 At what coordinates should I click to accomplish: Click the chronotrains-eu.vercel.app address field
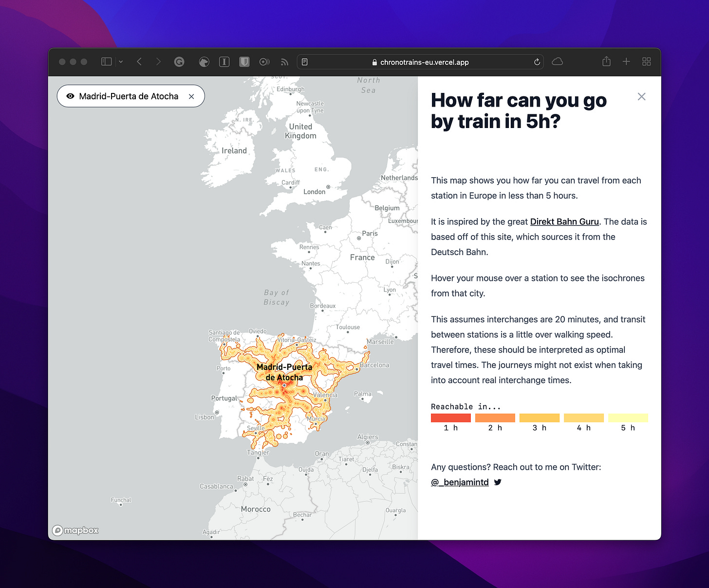click(x=420, y=62)
